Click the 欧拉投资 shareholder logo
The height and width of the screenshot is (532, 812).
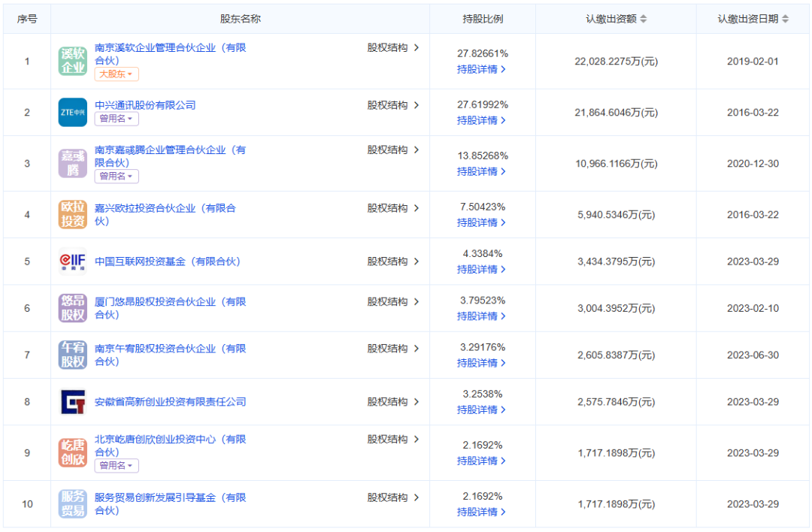[x=72, y=215]
